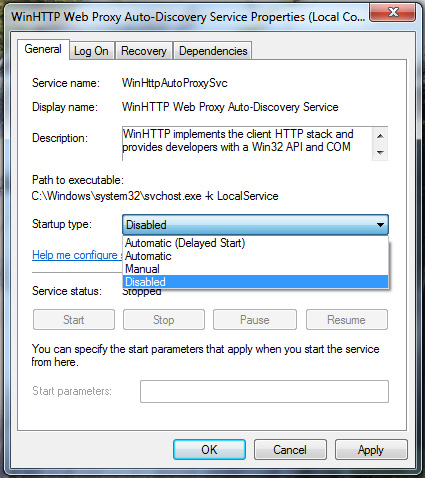The image size is (425, 478).
Task: Click the Pause service button
Action: click(255, 320)
